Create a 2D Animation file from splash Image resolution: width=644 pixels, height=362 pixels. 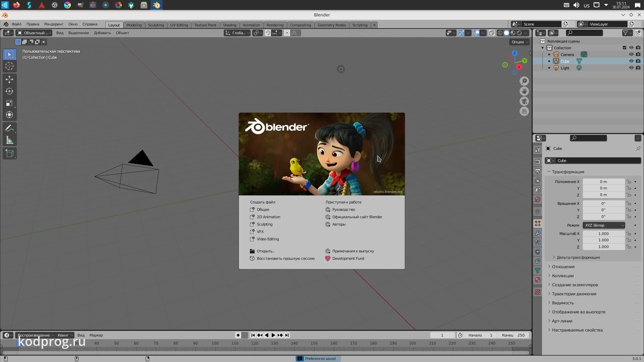click(x=268, y=217)
